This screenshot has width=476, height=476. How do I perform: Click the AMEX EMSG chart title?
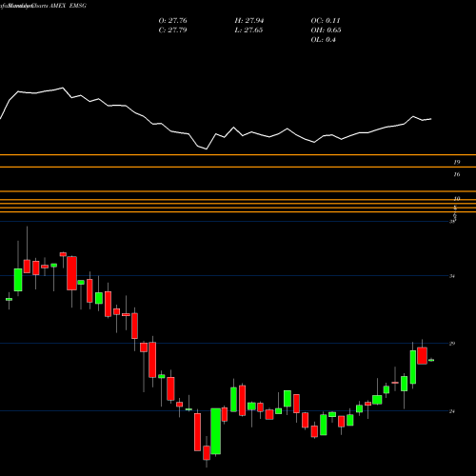coord(68,6)
